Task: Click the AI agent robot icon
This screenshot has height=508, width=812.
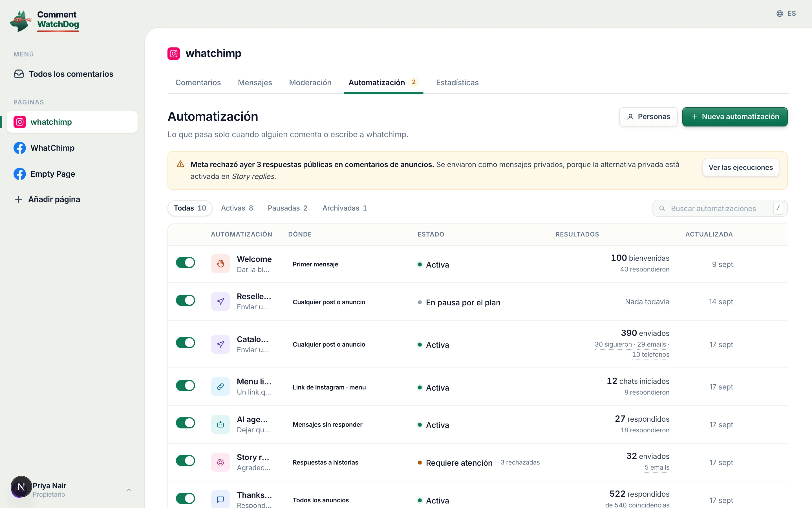Action: [220, 424]
